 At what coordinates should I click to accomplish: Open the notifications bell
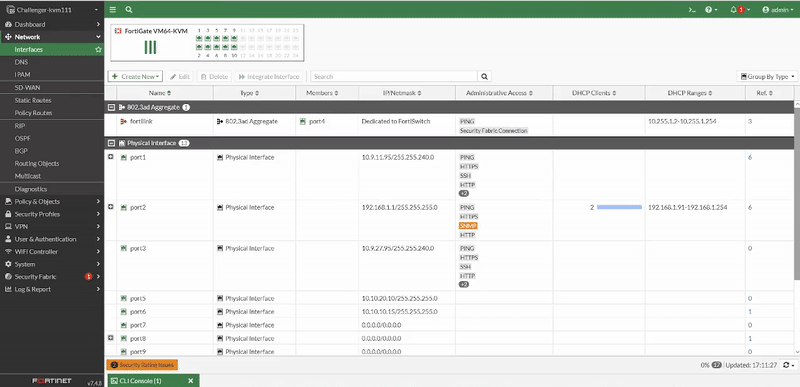click(739, 10)
